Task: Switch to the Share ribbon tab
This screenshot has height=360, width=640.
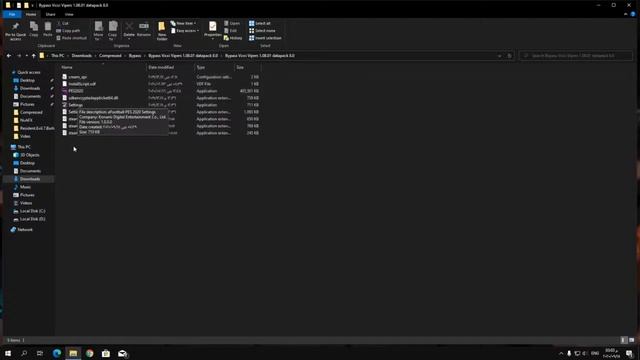Action: [51, 14]
